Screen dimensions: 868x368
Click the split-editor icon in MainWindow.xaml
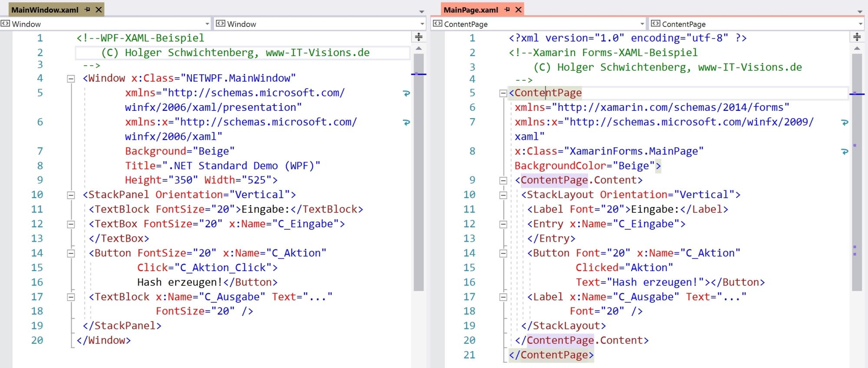pos(419,37)
